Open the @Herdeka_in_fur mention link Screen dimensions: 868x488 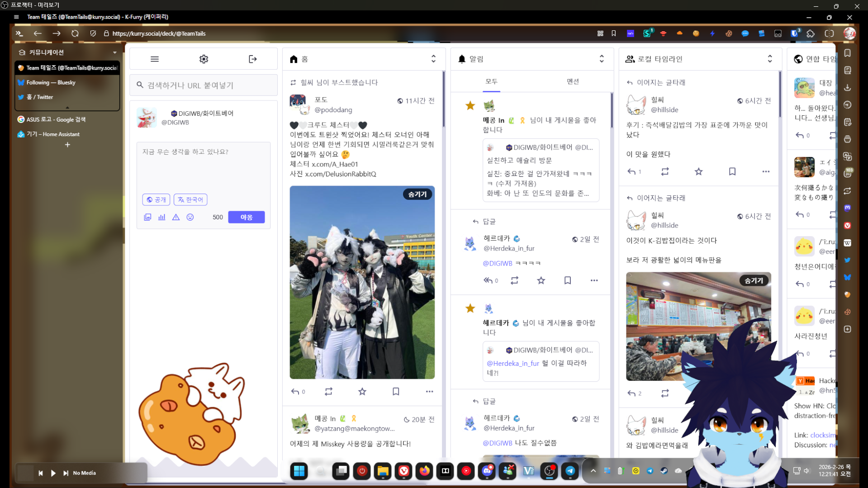tap(512, 363)
